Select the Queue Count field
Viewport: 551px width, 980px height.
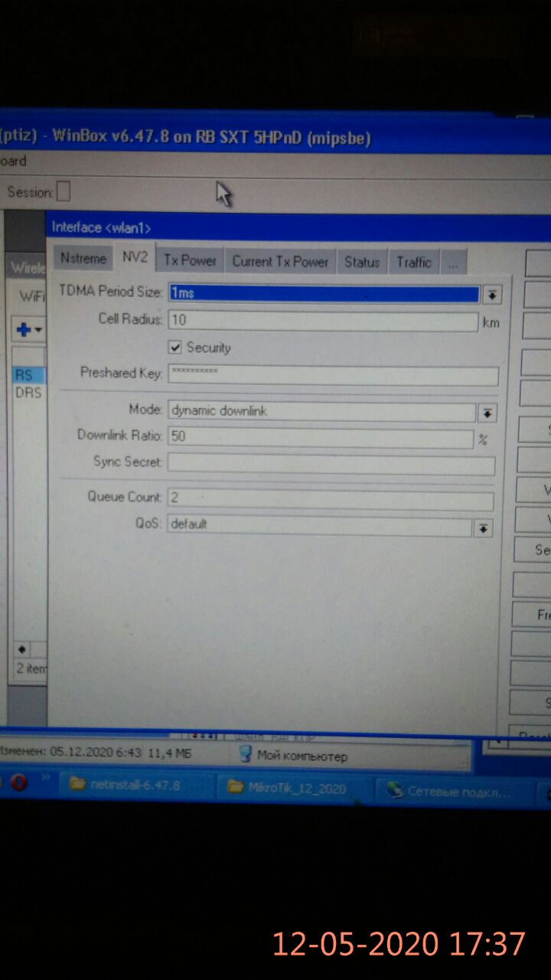coord(331,500)
